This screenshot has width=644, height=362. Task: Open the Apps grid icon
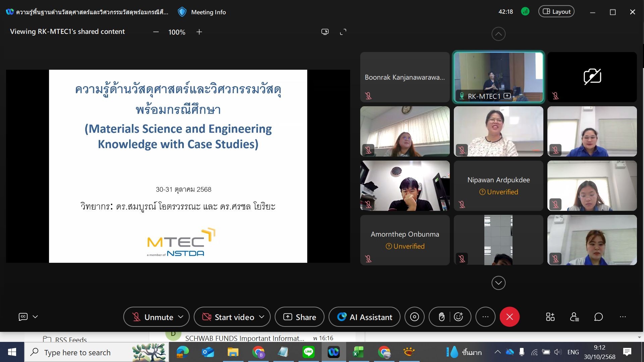(x=550, y=317)
